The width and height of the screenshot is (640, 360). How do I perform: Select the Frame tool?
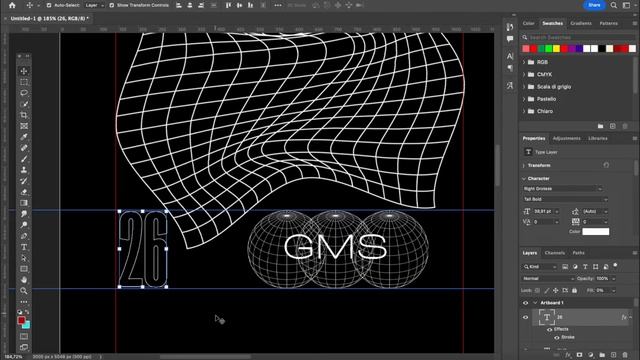coord(24,126)
